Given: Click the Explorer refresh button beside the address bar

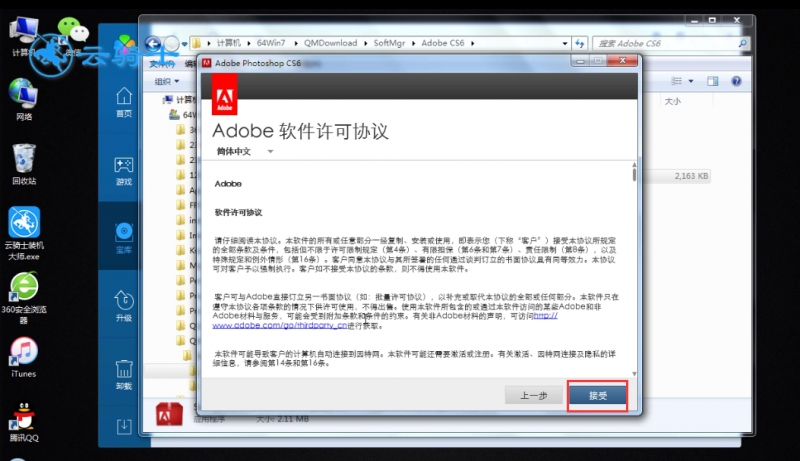Looking at the screenshot, I should point(580,43).
